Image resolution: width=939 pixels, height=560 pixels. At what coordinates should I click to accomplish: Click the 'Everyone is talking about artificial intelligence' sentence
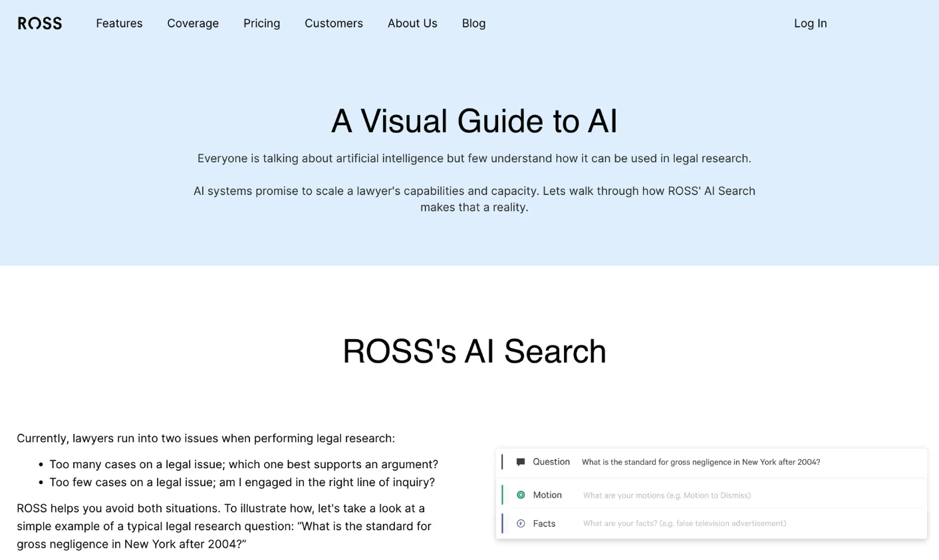click(x=474, y=158)
